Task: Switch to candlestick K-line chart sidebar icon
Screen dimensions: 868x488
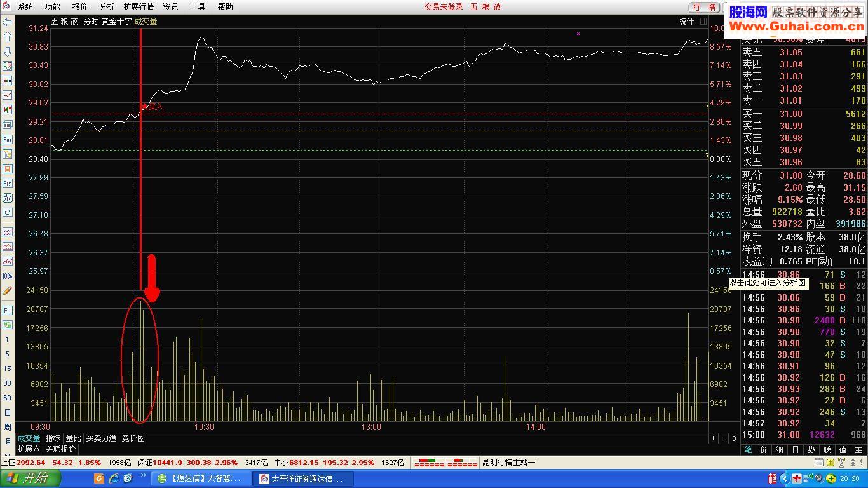Action: point(8,110)
